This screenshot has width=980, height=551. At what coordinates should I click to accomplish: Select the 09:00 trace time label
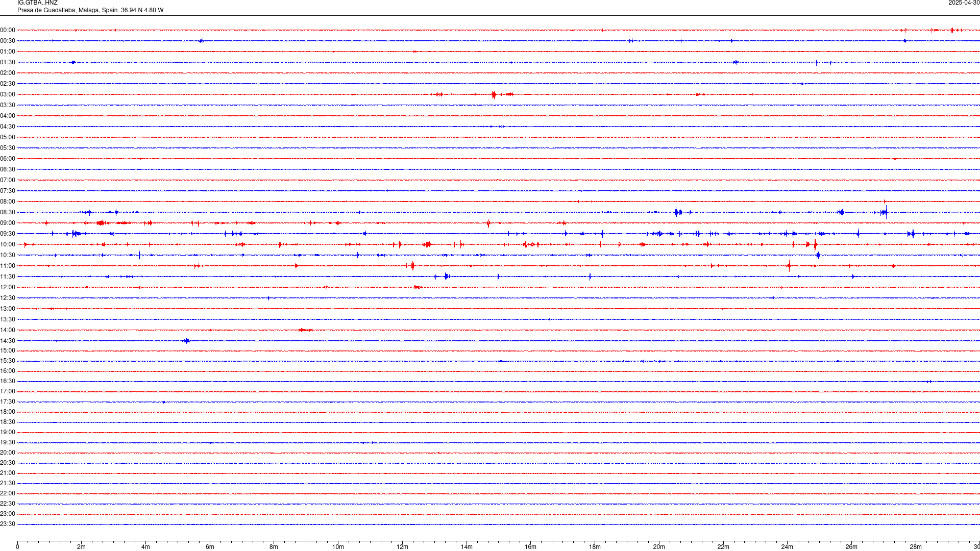(8, 223)
